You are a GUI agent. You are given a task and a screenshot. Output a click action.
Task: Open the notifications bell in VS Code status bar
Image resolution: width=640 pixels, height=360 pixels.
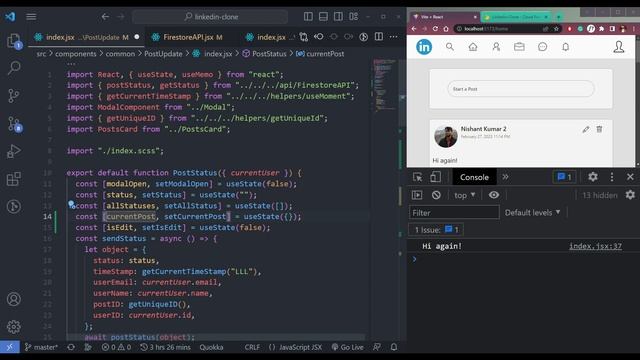click(394, 347)
